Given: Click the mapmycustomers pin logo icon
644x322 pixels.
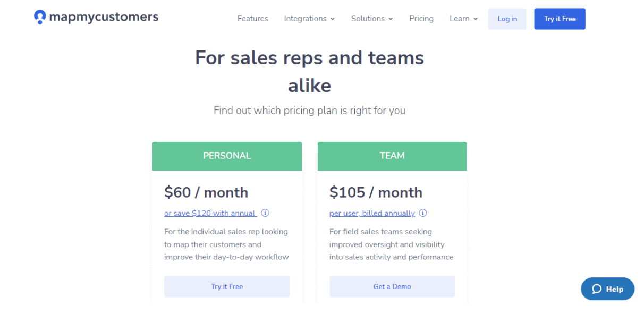Looking at the screenshot, I should [40, 17].
